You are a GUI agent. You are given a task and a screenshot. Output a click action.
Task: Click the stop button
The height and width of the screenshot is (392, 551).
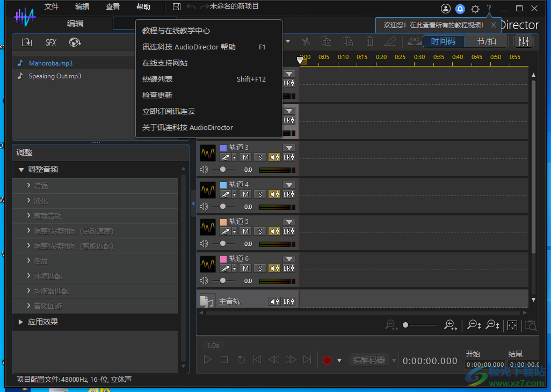(x=224, y=360)
